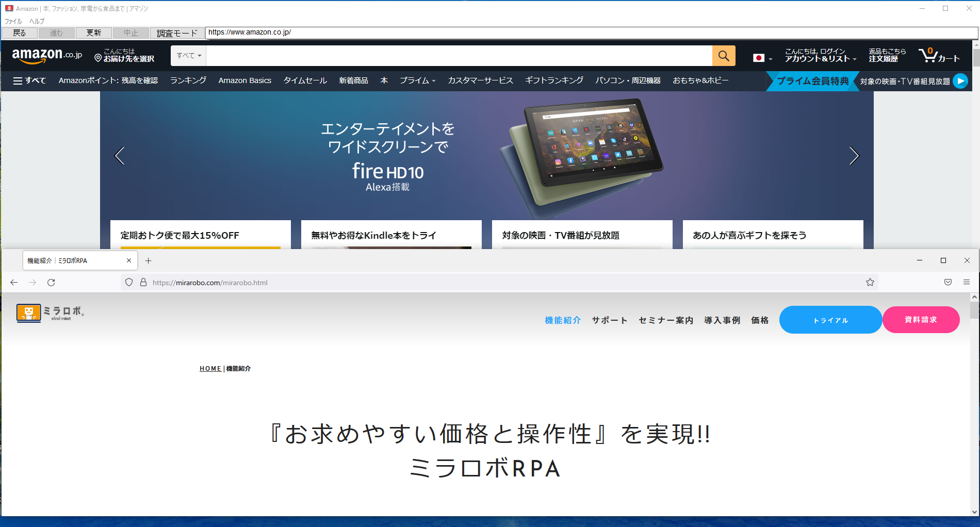Open 返品もこちら 注文履歴 link
This screenshot has width=980, height=527.
pos(887,55)
